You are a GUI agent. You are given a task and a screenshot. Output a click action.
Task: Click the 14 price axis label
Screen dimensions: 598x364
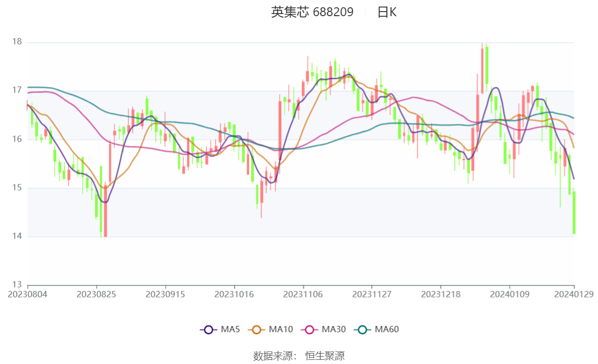point(17,236)
